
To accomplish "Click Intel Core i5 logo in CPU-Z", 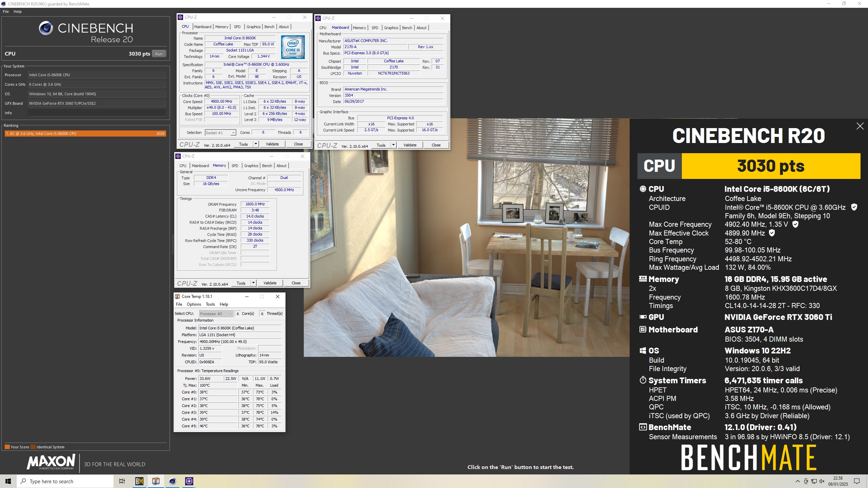I will [293, 47].
